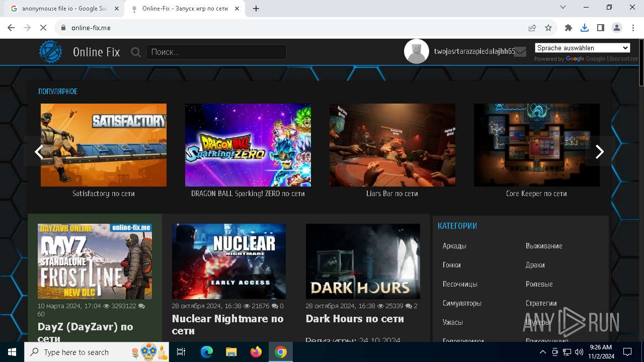Open File Explorer from taskbar
Image resolution: width=644 pixels, height=362 pixels.
(231, 352)
